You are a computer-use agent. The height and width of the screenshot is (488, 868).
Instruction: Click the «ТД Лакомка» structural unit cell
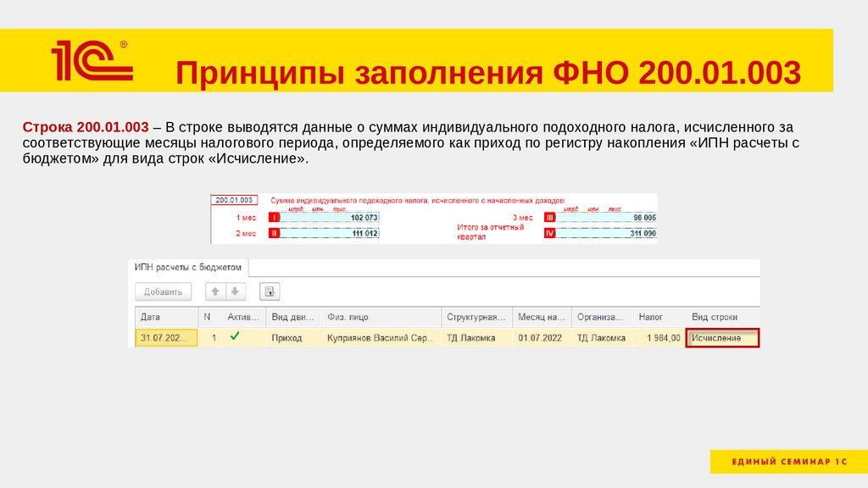[x=476, y=337]
